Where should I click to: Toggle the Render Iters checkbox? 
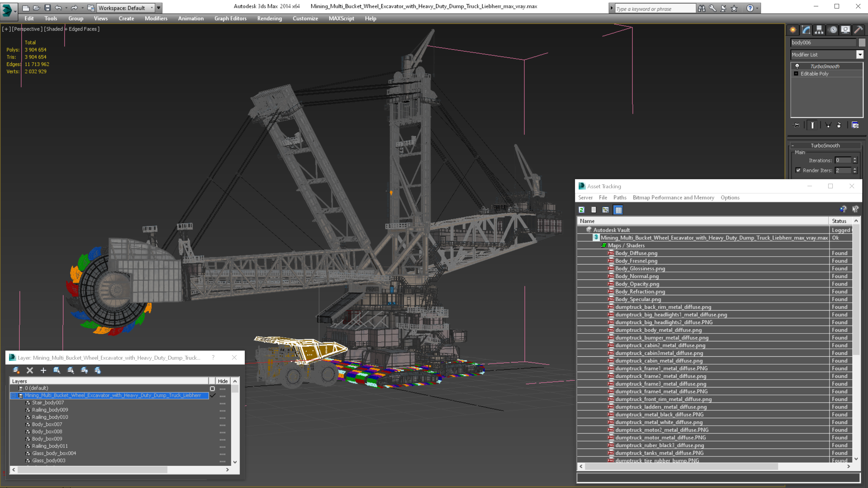pyautogui.click(x=798, y=170)
